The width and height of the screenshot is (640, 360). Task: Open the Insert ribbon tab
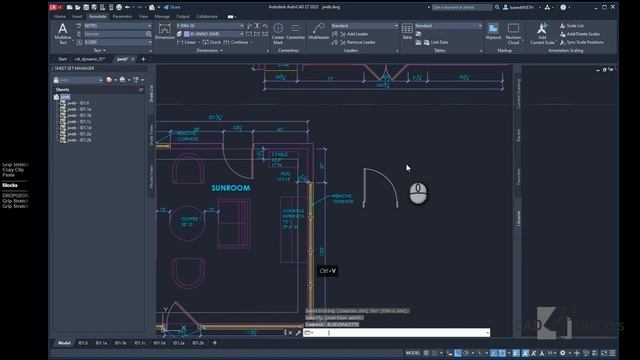click(77, 17)
